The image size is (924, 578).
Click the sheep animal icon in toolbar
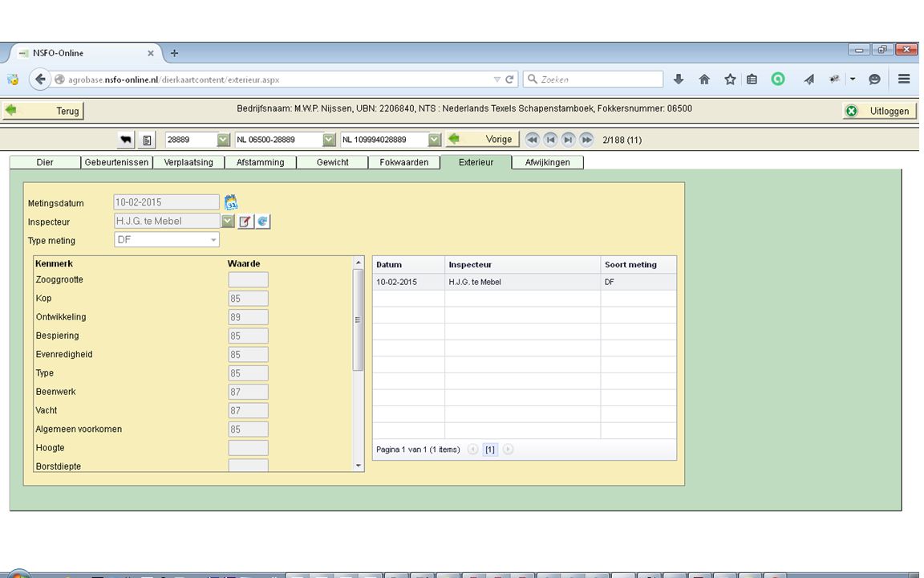[x=126, y=140]
